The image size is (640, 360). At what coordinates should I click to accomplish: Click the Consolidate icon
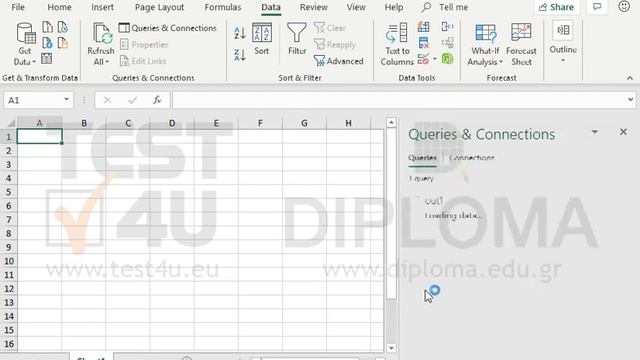[447, 27]
